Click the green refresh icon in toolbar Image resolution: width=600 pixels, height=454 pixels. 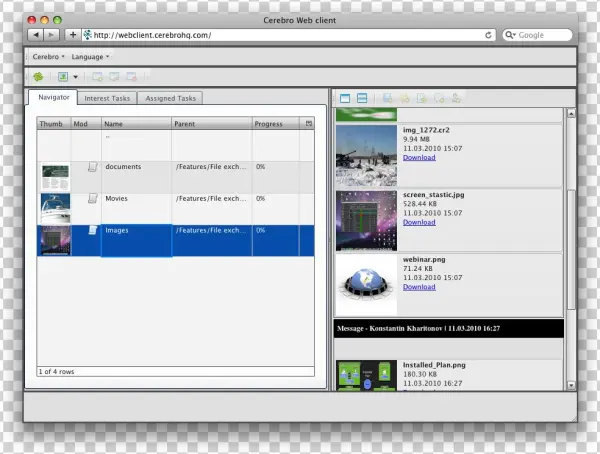tap(38, 76)
